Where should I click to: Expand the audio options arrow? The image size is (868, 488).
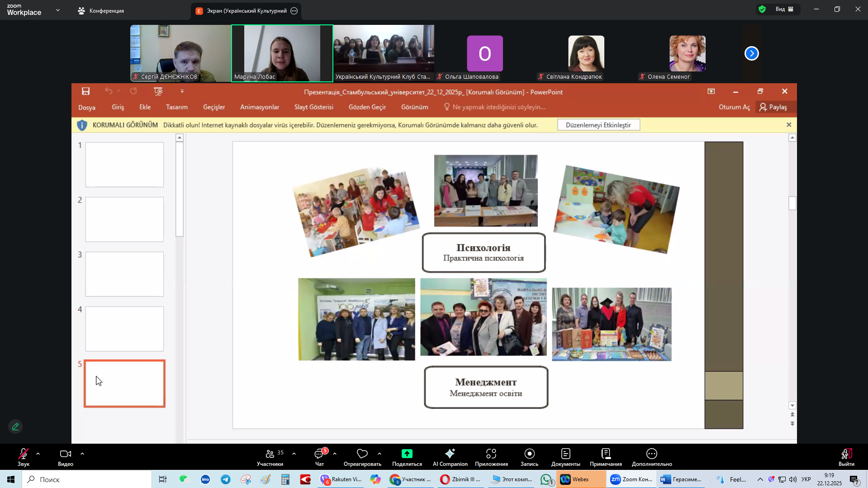(38, 453)
